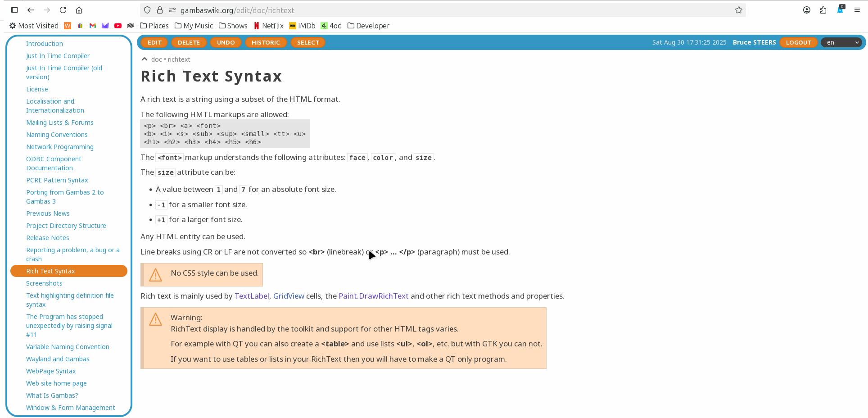Open the Places bookmarks folder

tap(154, 26)
